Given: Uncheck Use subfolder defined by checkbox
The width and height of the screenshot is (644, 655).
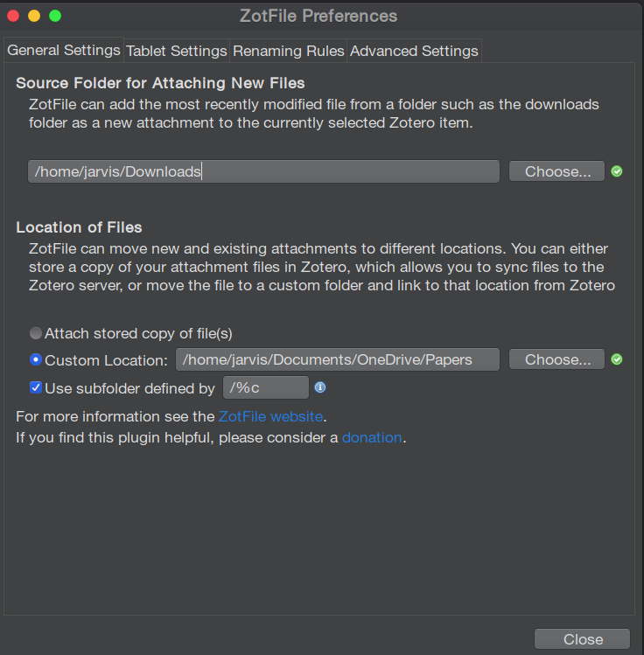Looking at the screenshot, I should pos(36,387).
